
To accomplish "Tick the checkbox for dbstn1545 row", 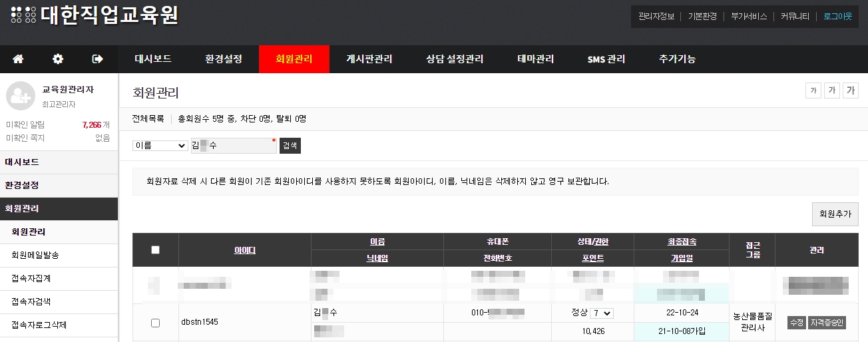I will click(156, 323).
